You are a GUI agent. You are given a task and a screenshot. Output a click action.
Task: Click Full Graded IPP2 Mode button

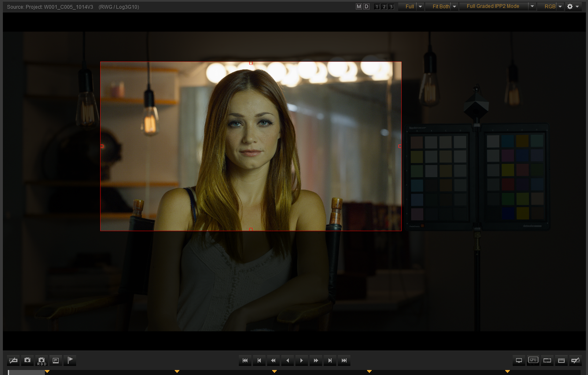(493, 7)
